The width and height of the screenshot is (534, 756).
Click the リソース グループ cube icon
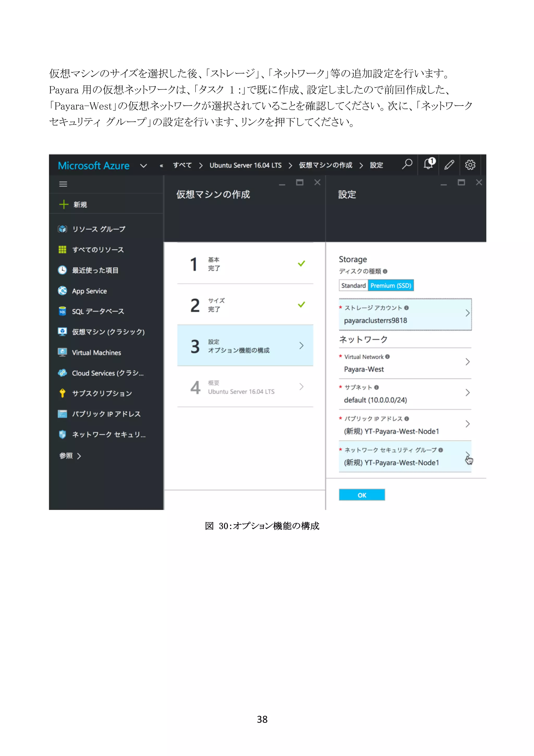tap(62, 229)
